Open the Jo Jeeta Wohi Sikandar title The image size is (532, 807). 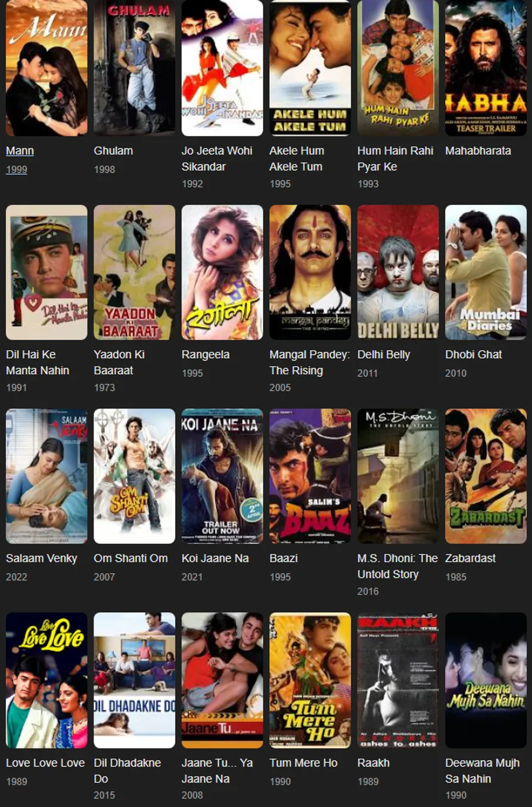pos(217,159)
